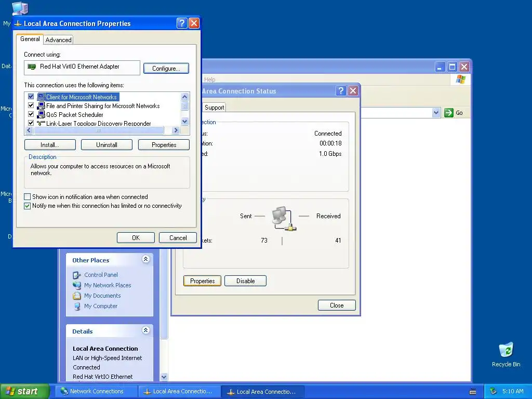Click the items list scroll-right arrow

click(x=176, y=130)
